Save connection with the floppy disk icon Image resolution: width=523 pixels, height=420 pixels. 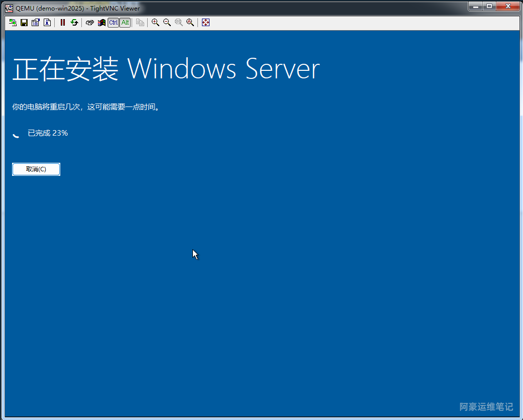[x=24, y=23]
